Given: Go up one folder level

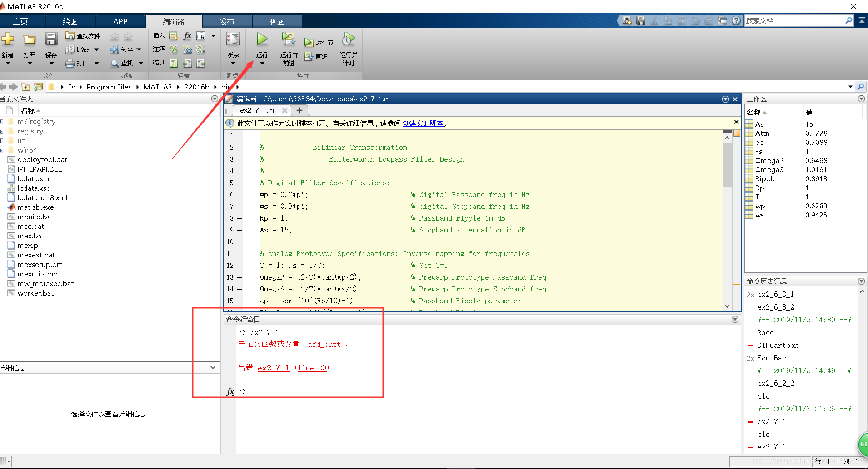Looking at the screenshot, I should pyautogui.click(x=26, y=87).
